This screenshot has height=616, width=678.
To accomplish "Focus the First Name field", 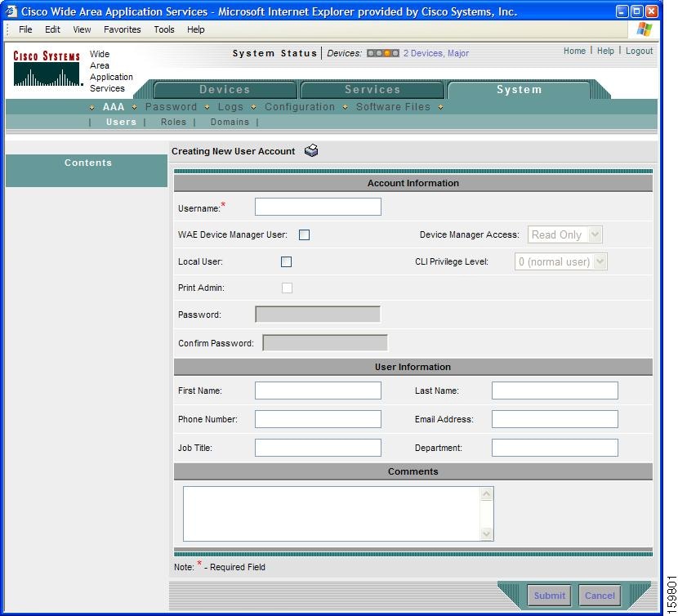I will coord(318,391).
